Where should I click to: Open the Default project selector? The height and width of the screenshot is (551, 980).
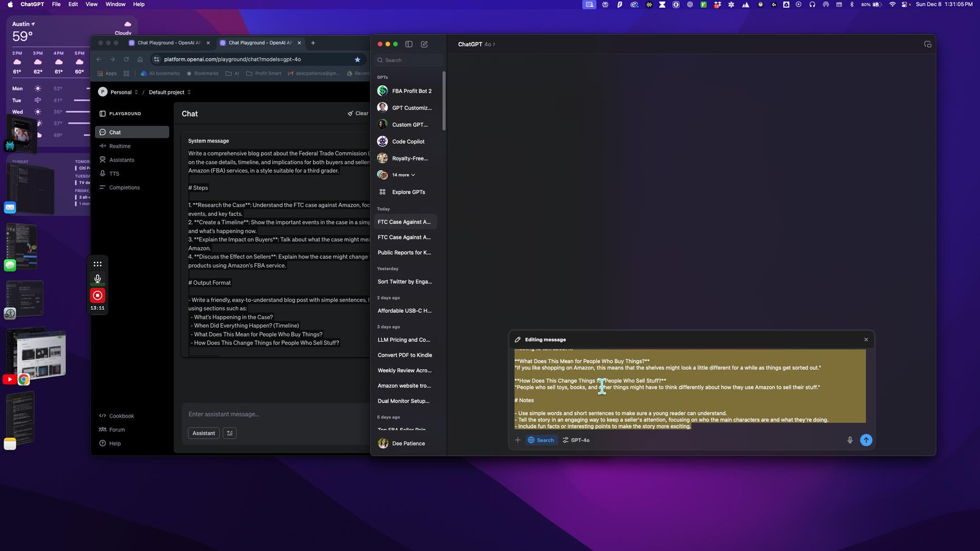pyautogui.click(x=170, y=92)
